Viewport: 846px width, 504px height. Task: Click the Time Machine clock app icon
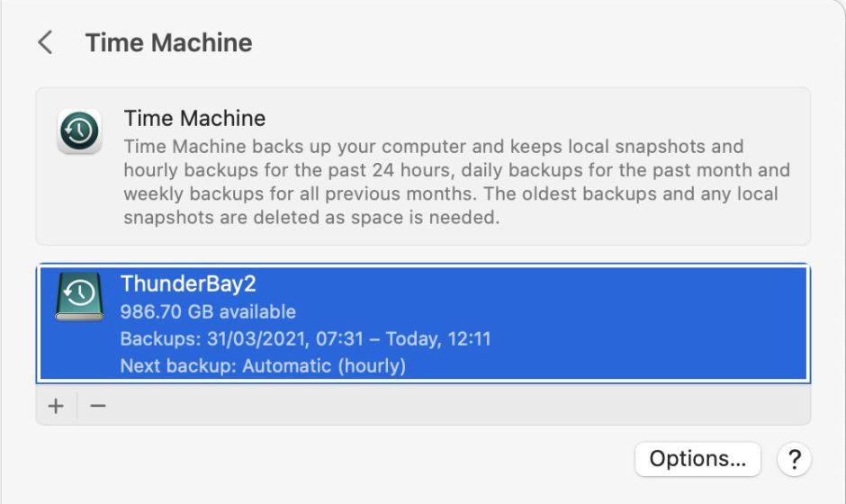(79, 131)
